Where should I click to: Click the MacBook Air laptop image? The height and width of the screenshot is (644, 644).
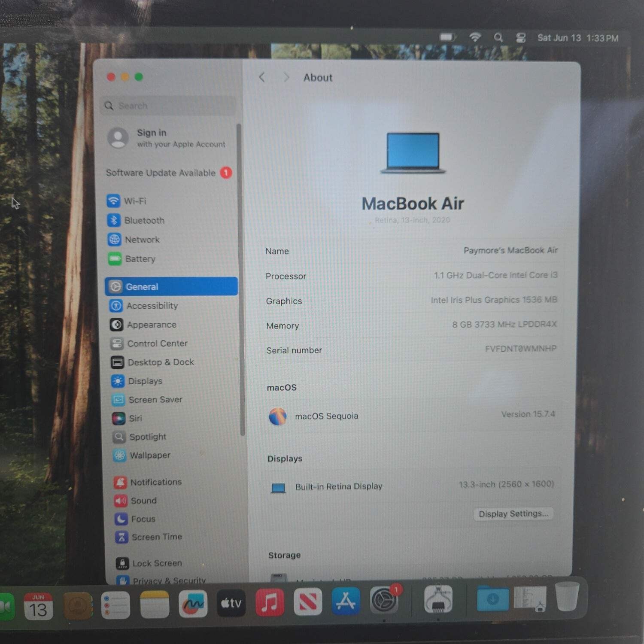pos(413,153)
